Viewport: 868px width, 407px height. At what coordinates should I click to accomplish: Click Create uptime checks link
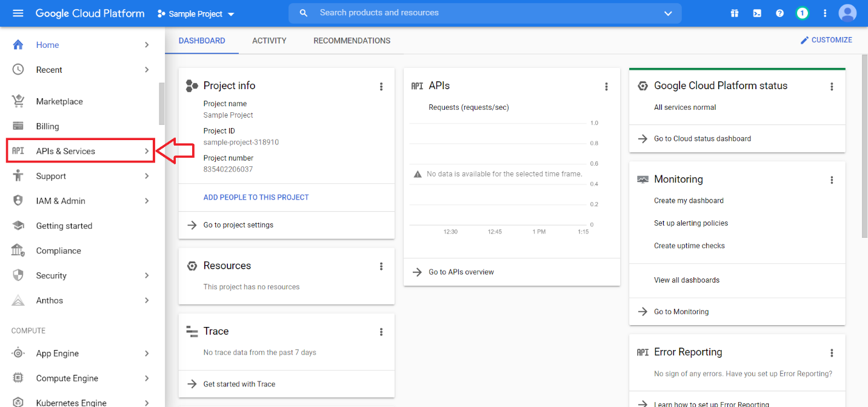pos(689,246)
